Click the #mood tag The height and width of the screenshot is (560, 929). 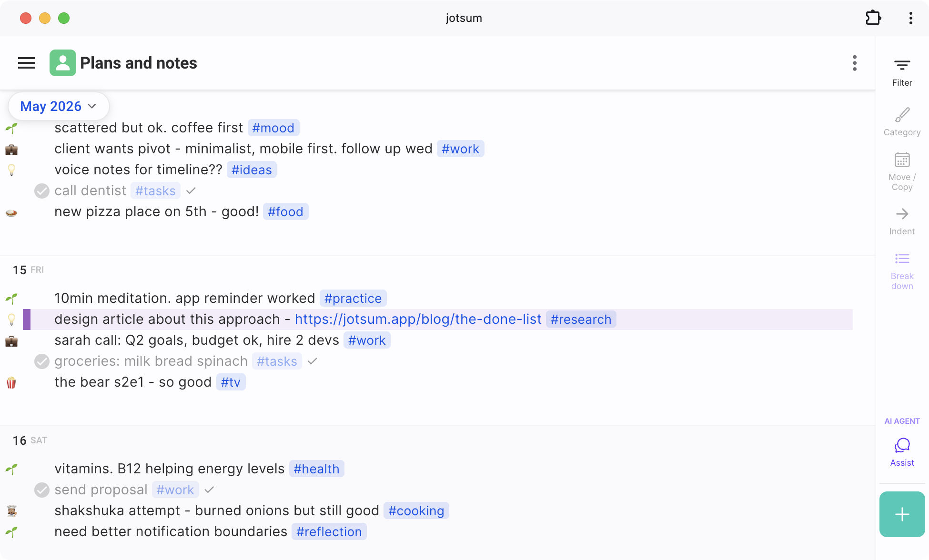click(273, 128)
